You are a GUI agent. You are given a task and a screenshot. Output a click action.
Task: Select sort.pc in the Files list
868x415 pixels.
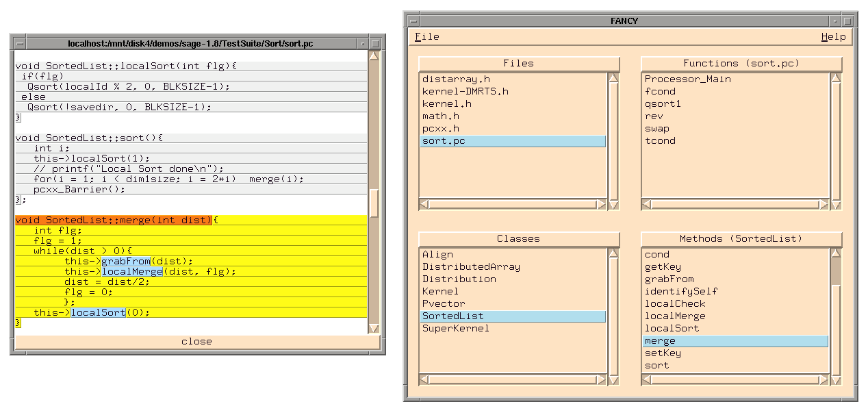513,141
